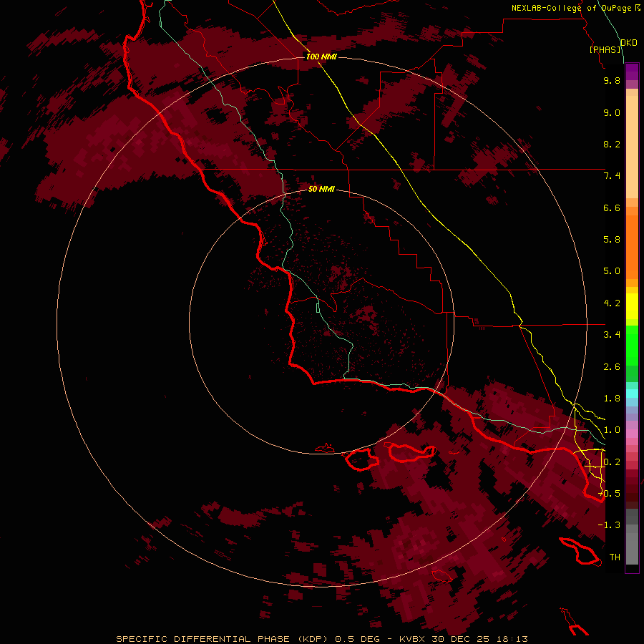This screenshot has height=644, width=644.
Task: Click the 1.8 value on the color scale
Action: 612,399
